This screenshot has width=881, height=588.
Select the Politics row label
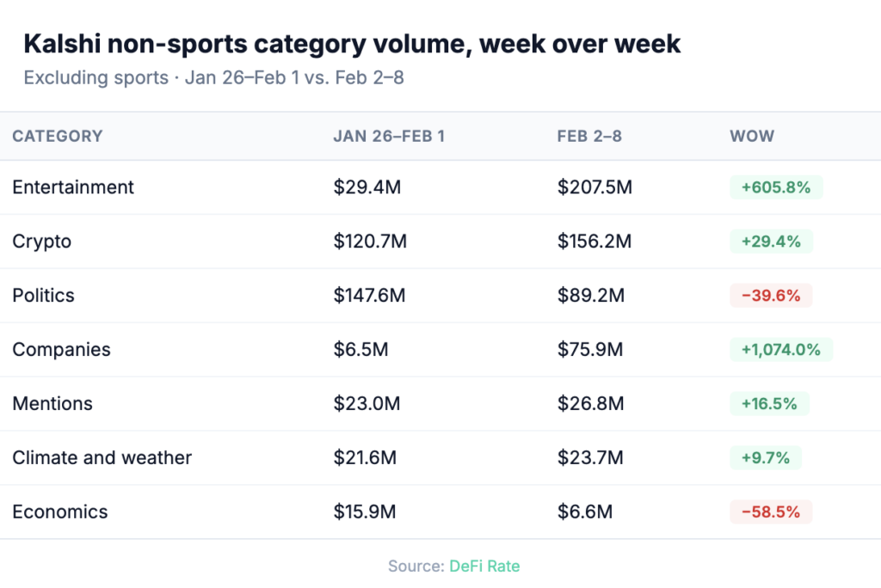43,296
